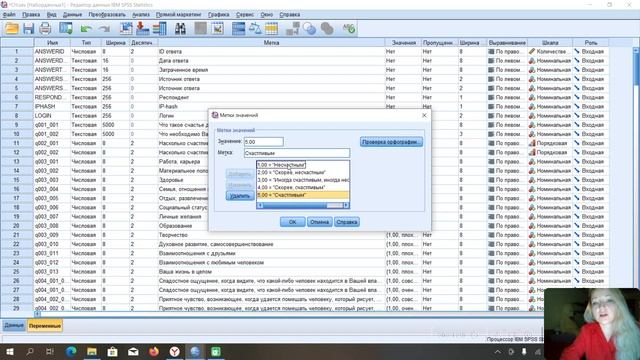Screen dimensions: 640x360
Task: Click the Метка column header
Action: (x=271, y=42)
